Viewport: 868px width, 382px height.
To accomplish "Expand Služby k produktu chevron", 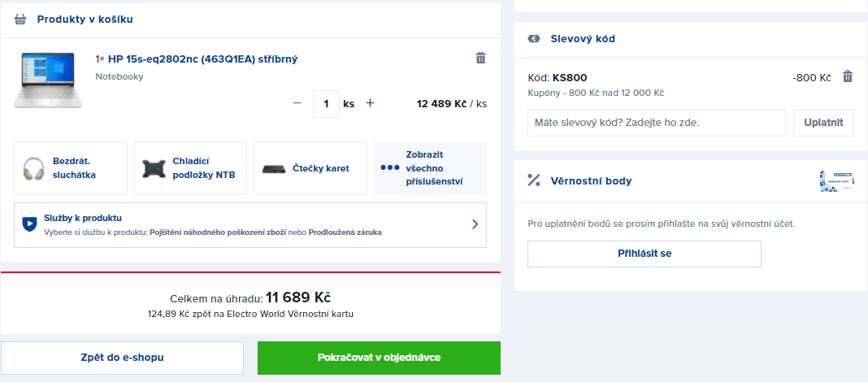I will 475,224.
